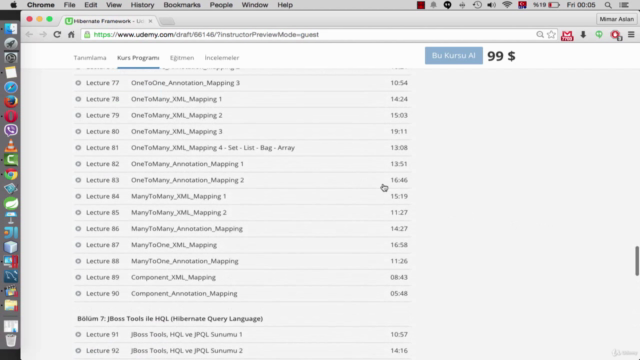Open the Chrome menu in menu bar

tap(40, 5)
